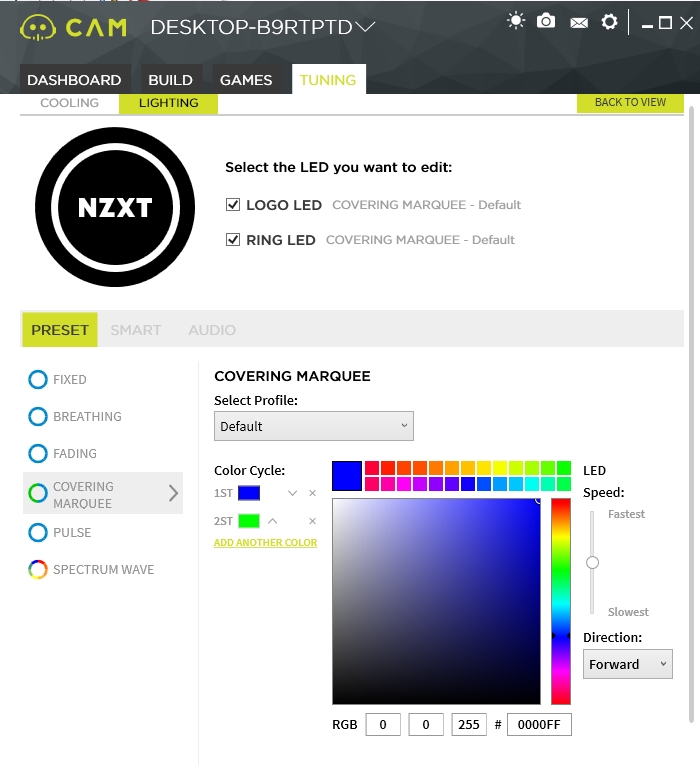Image resolution: width=700 pixels, height=765 pixels.
Task: Take a screenshot with the camera icon
Action: click(546, 21)
